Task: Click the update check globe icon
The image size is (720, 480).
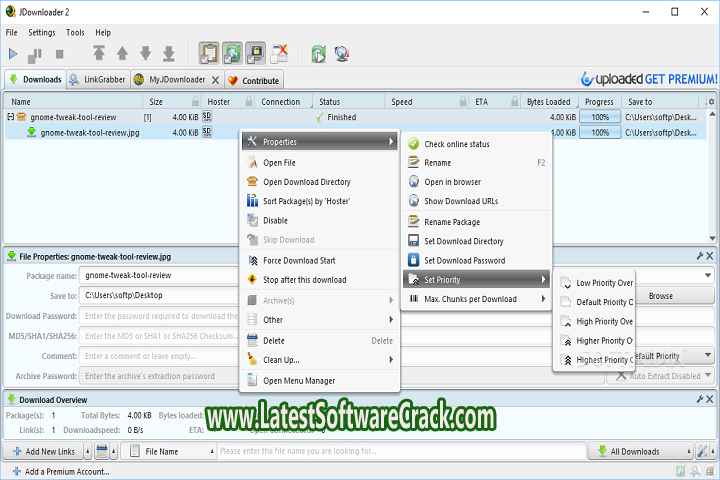Action: (x=342, y=54)
